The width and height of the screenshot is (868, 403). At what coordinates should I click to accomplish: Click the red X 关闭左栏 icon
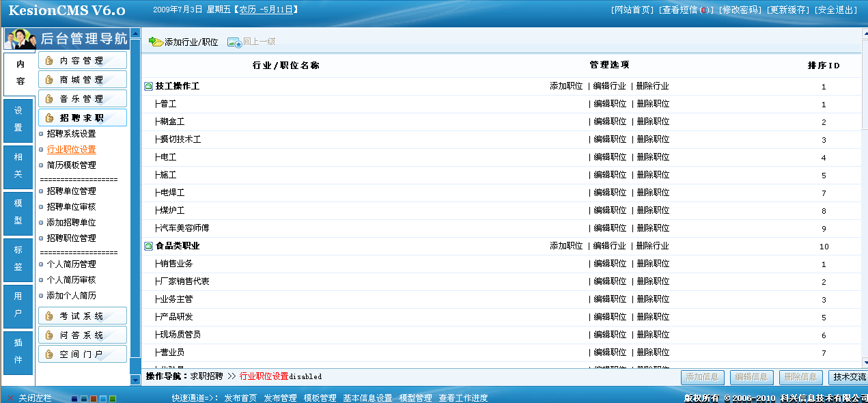pyautogui.click(x=10, y=398)
